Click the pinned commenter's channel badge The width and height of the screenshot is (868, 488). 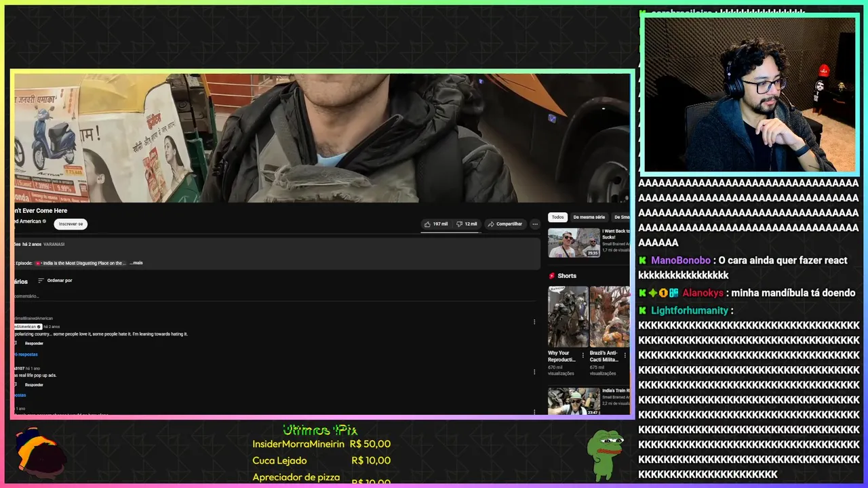click(x=28, y=327)
